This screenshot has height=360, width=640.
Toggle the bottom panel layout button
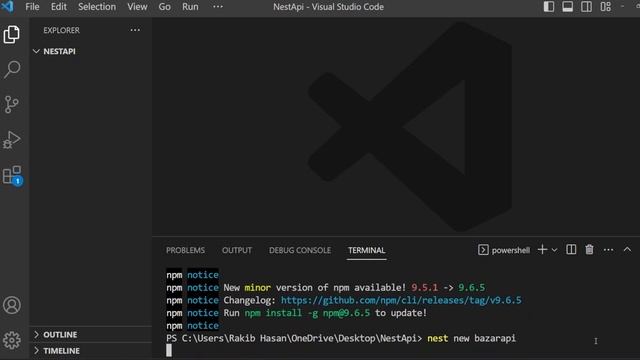(x=567, y=7)
